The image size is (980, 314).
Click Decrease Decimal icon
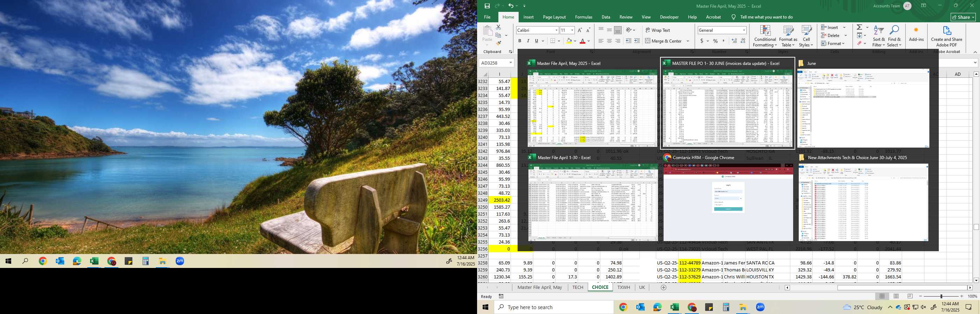click(x=743, y=41)
